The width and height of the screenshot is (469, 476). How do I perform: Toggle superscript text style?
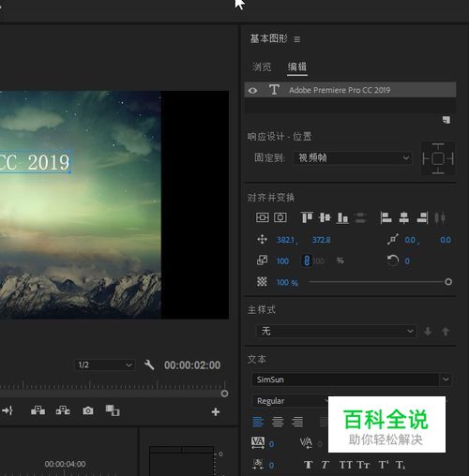[x=384, y=465]
